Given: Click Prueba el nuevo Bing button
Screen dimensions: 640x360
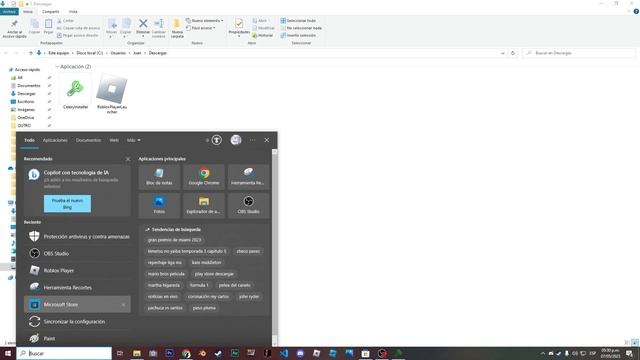Looking at the screenshot, I should (67, 204).
